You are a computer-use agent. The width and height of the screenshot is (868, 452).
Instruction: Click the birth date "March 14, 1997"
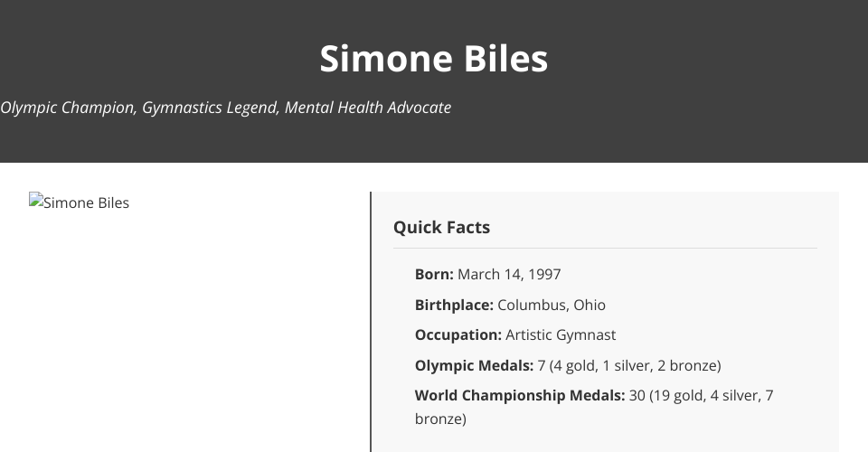[x=509, y=274]
